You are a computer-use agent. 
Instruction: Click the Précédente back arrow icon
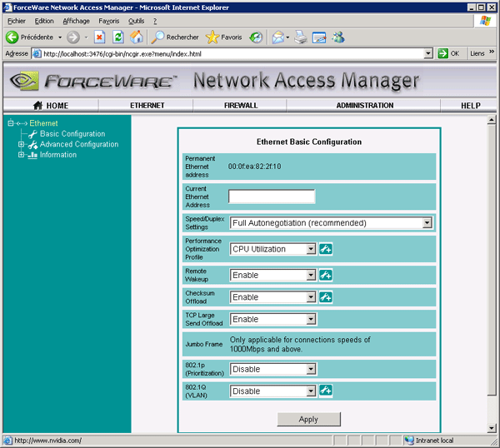(x=12, y=37)
